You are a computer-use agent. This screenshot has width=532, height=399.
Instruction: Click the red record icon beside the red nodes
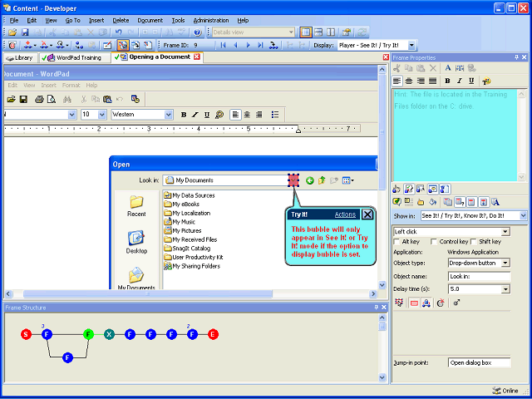[x=12, y=45]
